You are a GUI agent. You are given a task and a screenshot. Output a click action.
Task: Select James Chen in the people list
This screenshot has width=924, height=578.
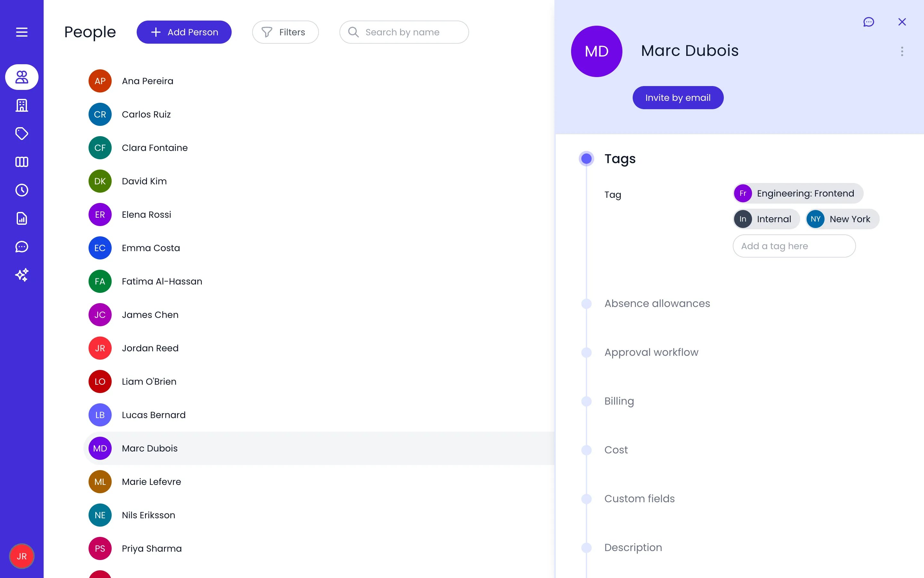tap(319, 315)
